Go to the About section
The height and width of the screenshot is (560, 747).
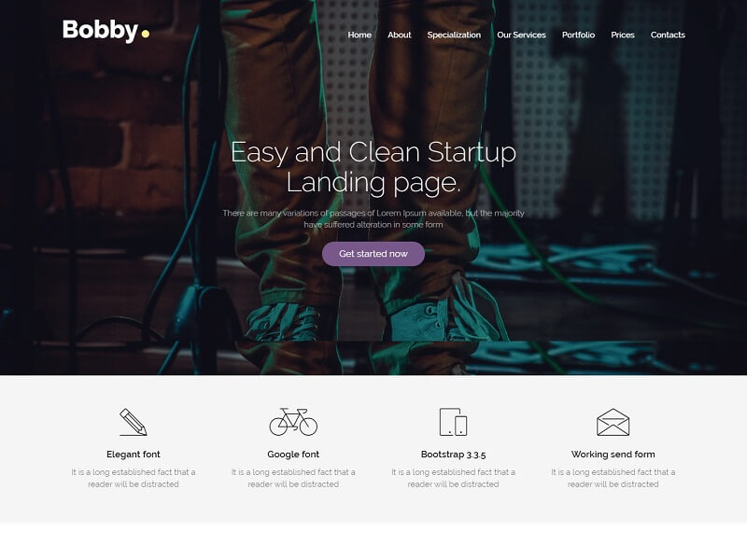click(400, 35)
